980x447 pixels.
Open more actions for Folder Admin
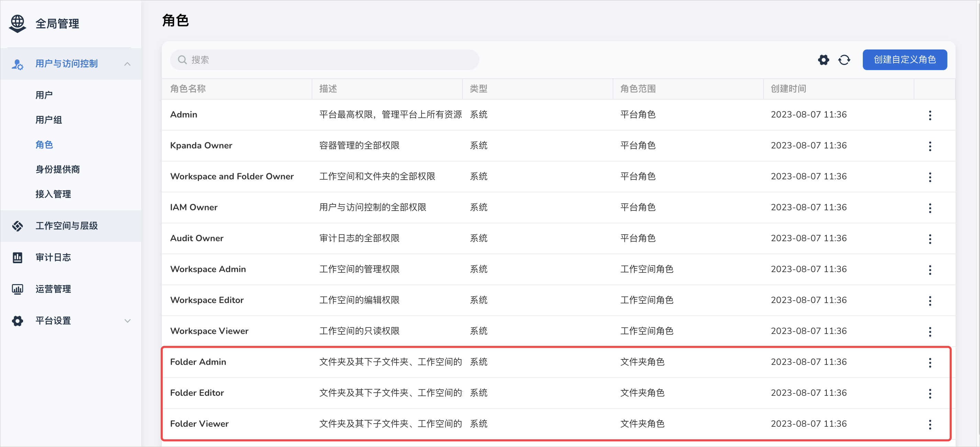930,362
